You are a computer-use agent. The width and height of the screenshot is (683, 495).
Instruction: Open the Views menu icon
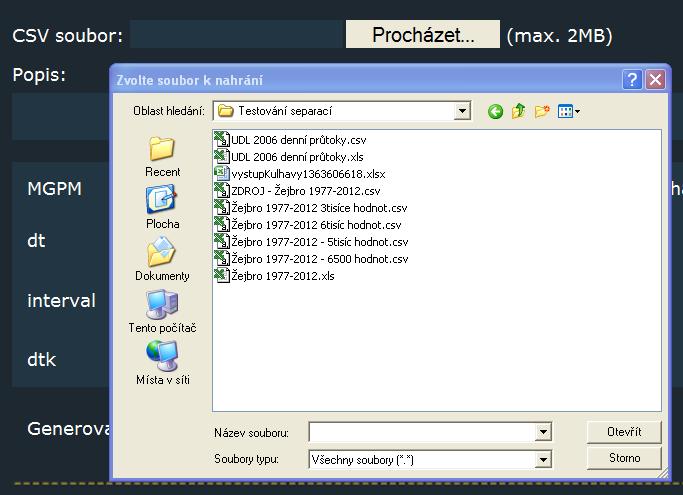tap(569, 112)
